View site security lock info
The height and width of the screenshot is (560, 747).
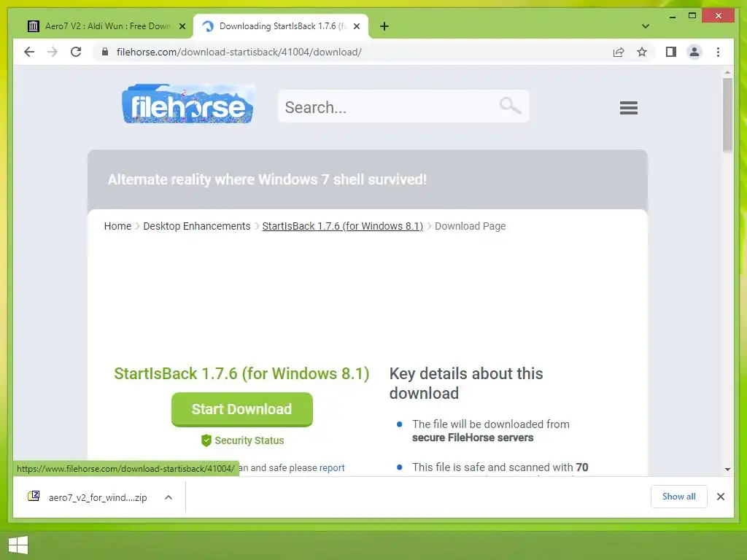click(x=105, y=52)
